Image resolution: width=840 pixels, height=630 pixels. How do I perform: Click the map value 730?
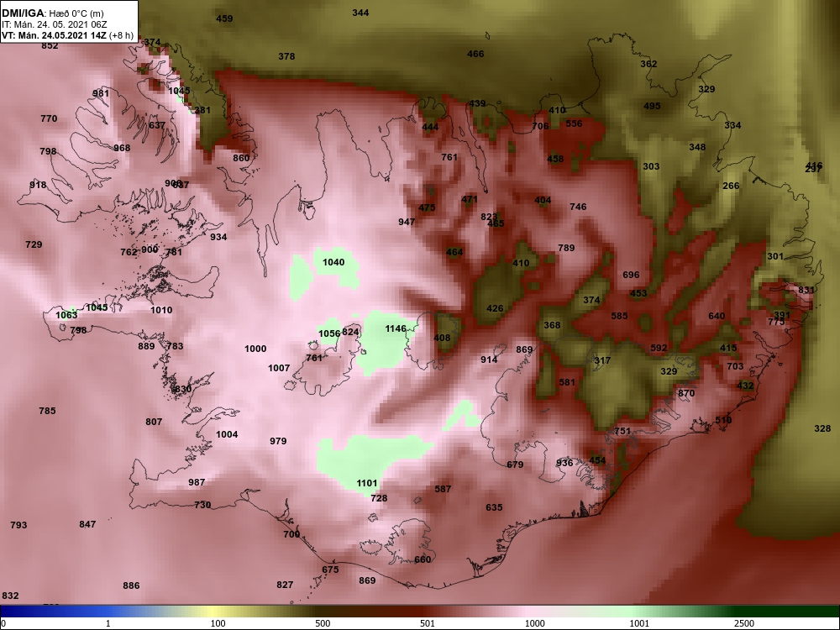coord(202,505)
